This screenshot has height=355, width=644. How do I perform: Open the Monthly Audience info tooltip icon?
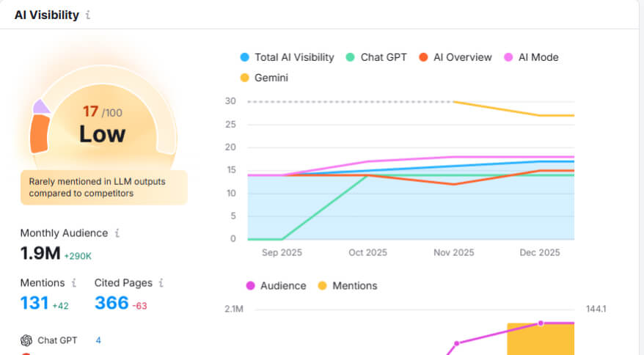pyautogui.click(x=117, y=233)
